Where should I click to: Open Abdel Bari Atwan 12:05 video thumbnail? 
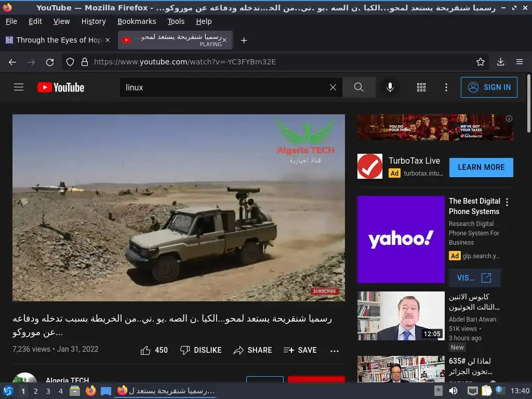tap(401, 316)
